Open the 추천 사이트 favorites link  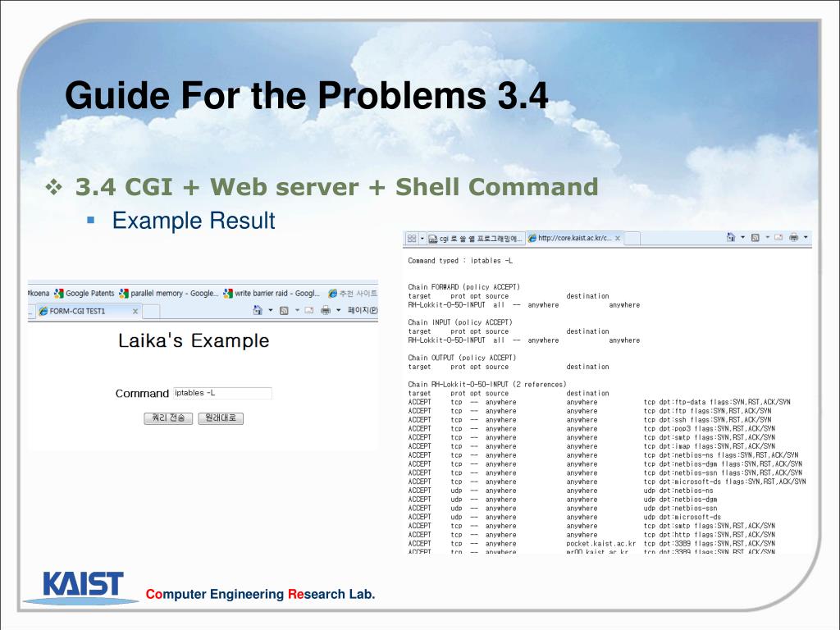tap(353, 294)
